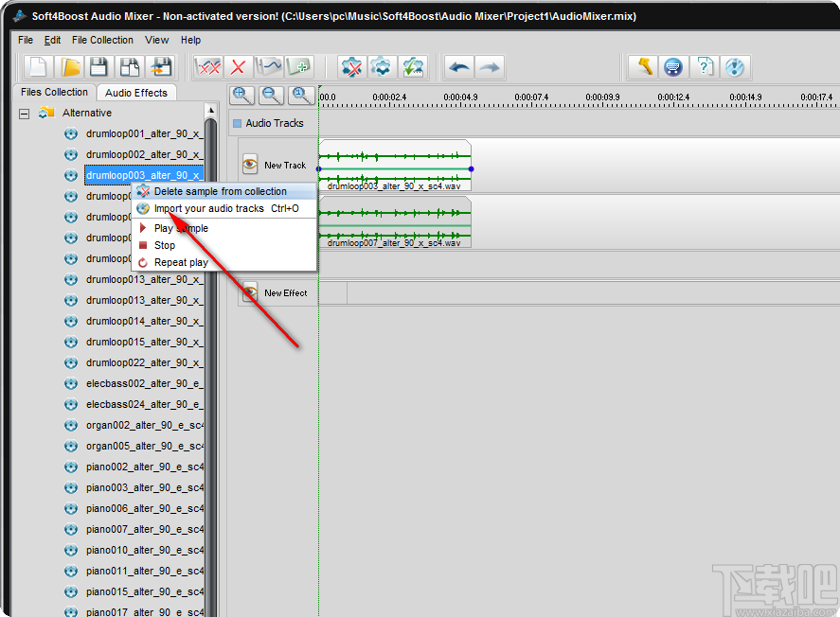Select piano011_alter_90_e_sc4 sample
The width and height of the screenshot is (840, 617).
point(144,571)
